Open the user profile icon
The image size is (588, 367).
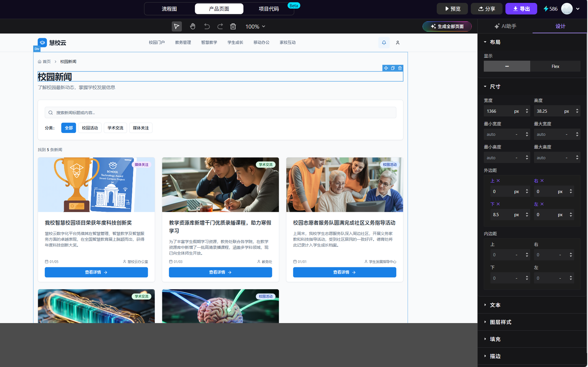point(397,42)
